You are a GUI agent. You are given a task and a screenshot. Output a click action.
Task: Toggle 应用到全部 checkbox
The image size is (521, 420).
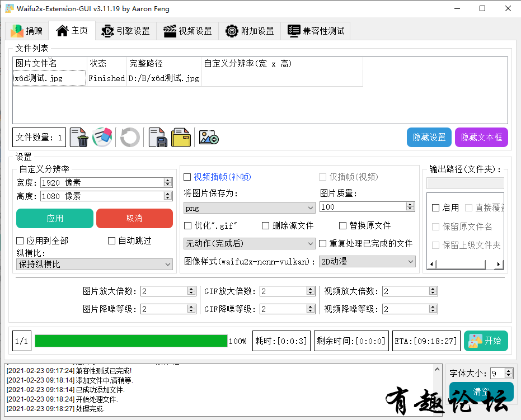tap(20, 240)
